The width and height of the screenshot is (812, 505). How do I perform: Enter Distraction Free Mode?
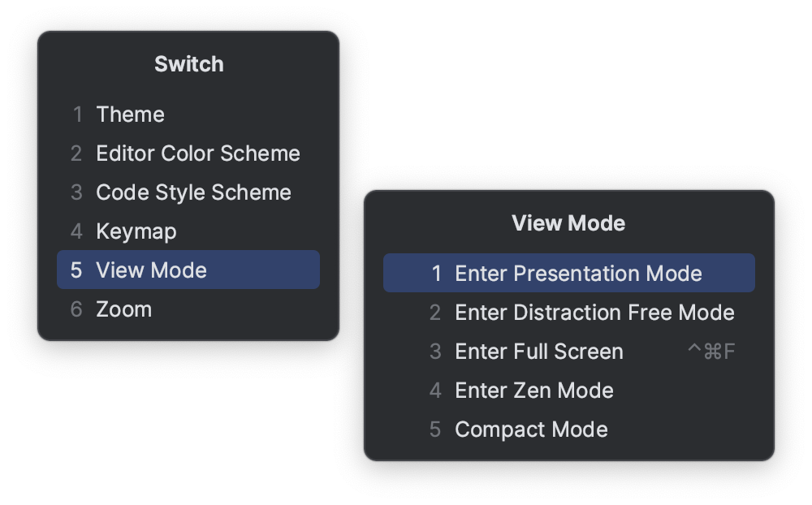click(594, 312)
